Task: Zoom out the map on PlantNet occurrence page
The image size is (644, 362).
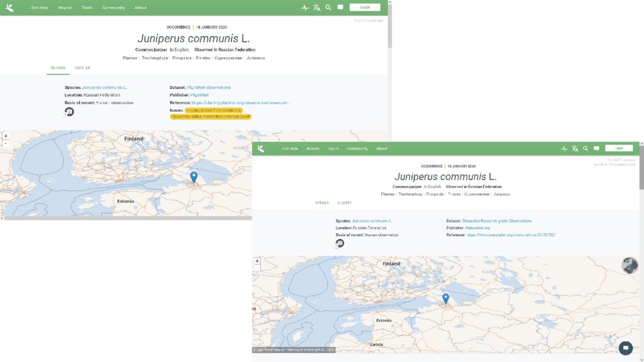Action: point(6,143)
